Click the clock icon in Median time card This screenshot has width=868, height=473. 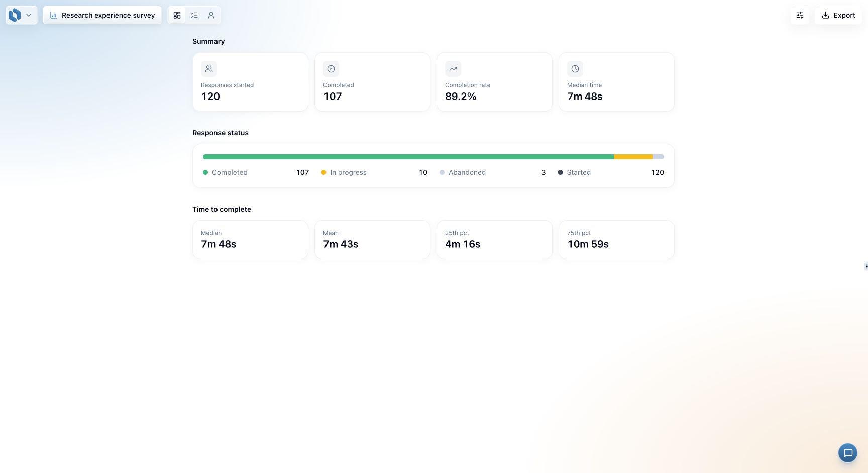point(575,69)
